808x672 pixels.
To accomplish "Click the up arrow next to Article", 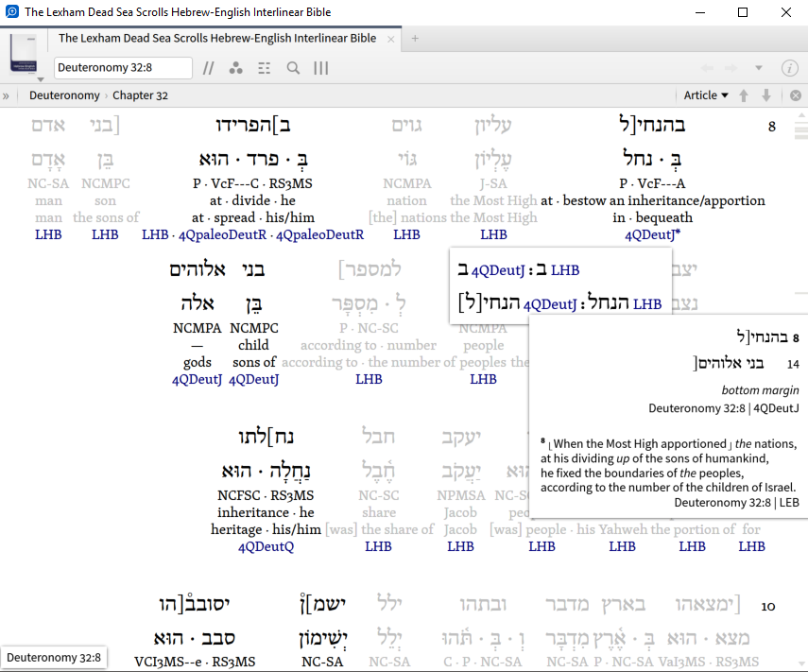I will (x=745, y=95).
